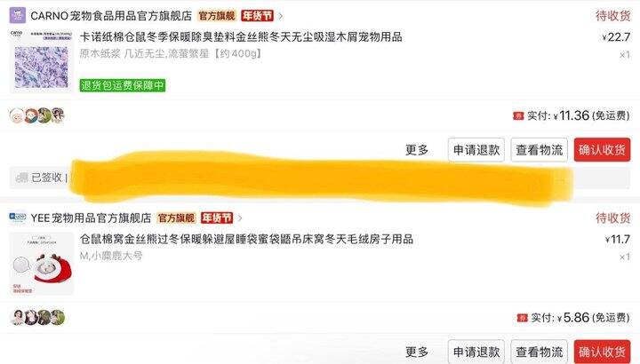Open 更多 options for the YEE order

(417, 352)
